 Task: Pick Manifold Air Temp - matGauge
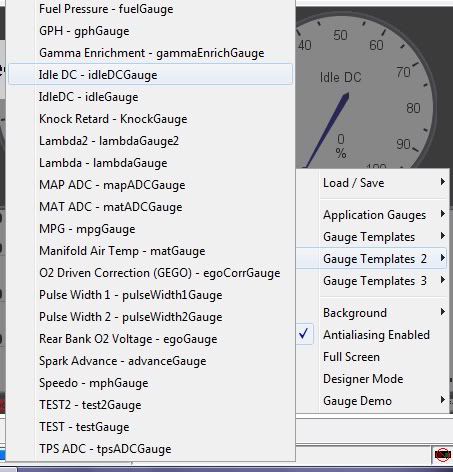tap(151, 251)
